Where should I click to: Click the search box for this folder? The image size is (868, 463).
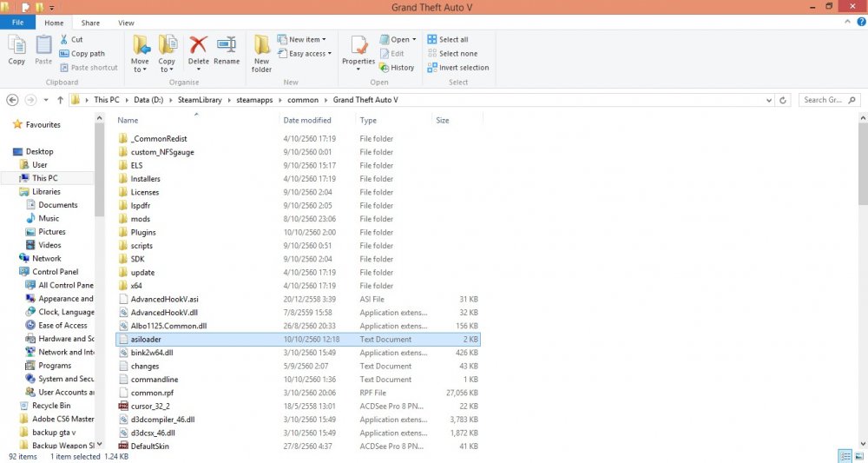[827, 100]
